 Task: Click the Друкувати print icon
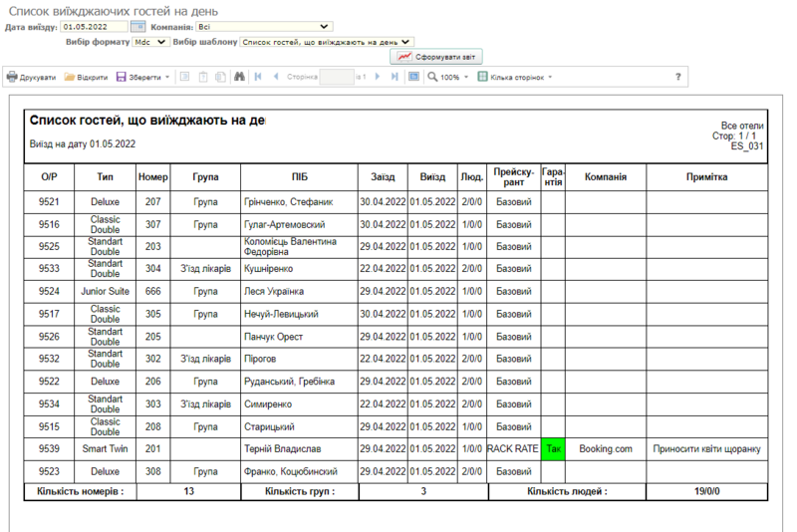pyautogui.click(x=12, y=77)
